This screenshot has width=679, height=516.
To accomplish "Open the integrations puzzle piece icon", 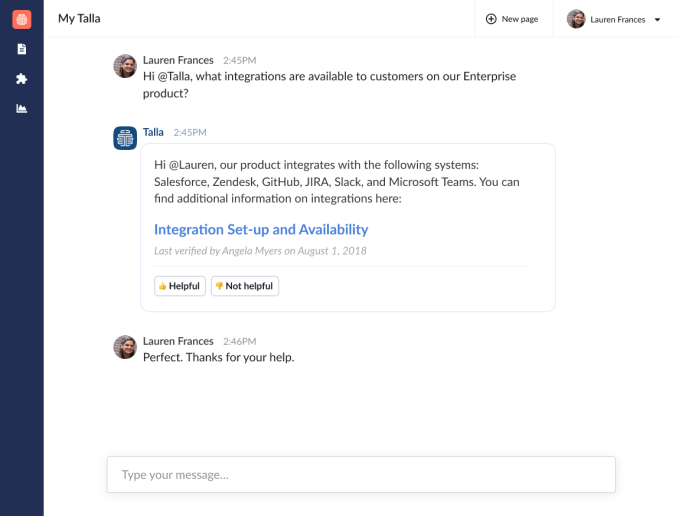I will (x=21, y=79).
